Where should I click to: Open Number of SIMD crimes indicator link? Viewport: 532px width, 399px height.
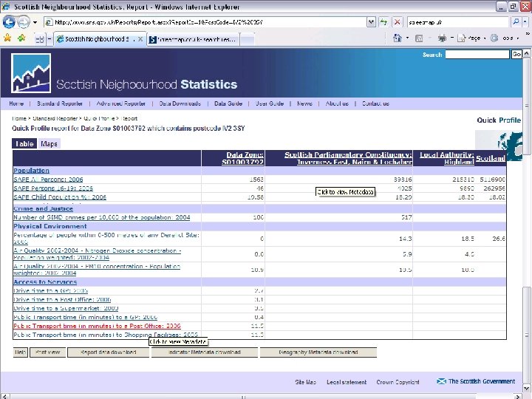click(x=102, y=217)
